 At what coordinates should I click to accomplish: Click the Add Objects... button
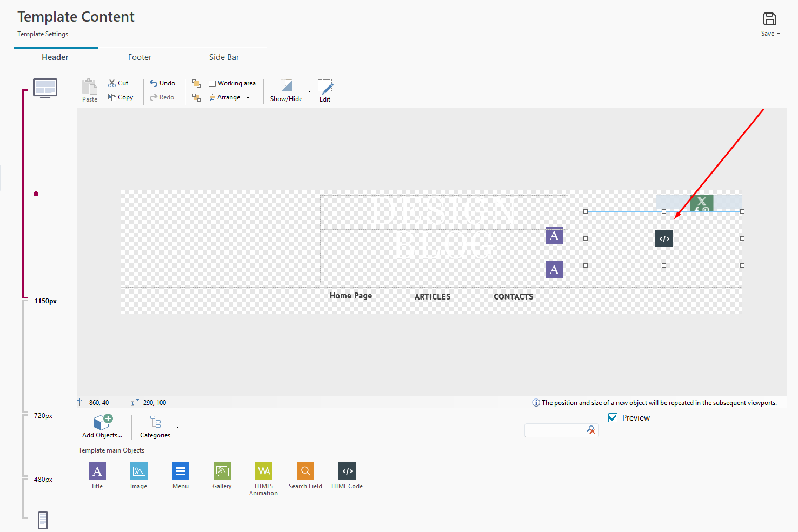pyautogui.click(x=102, y=426)
